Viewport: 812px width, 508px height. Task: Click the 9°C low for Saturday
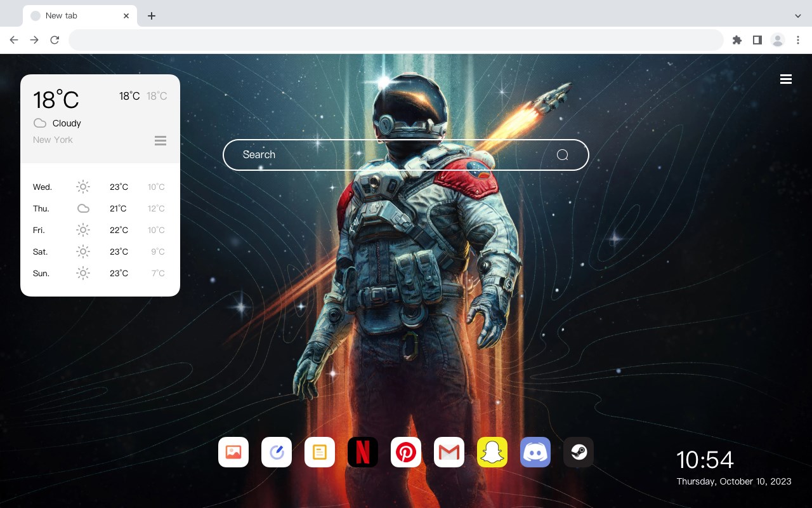(158, 252)
